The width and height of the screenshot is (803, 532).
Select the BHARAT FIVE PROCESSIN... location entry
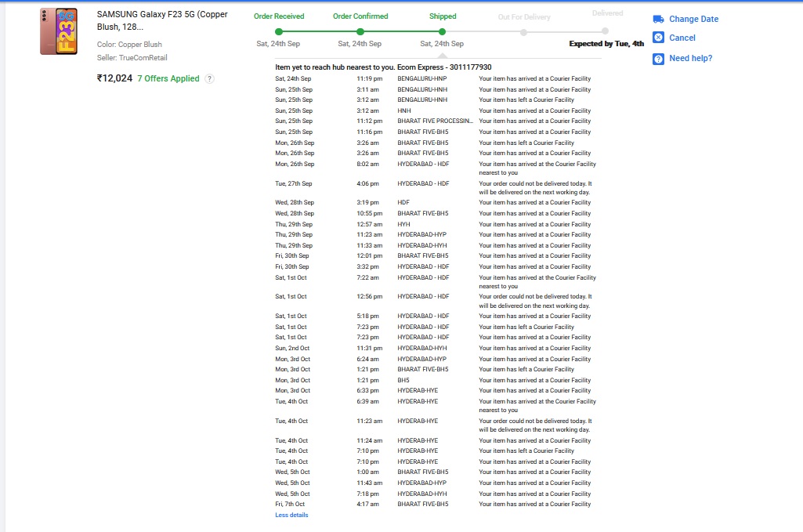436,121
